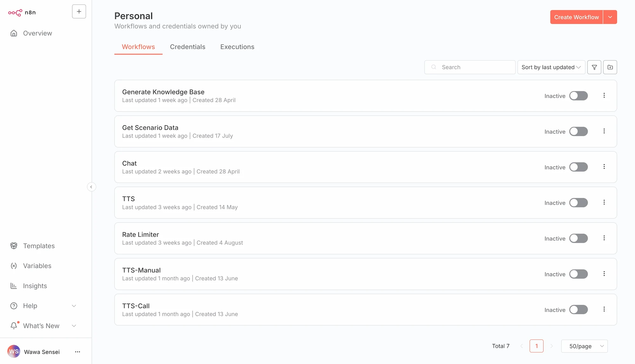Open the 50/page size dropdown
635x364 pixels.
(x=584, y=346)
